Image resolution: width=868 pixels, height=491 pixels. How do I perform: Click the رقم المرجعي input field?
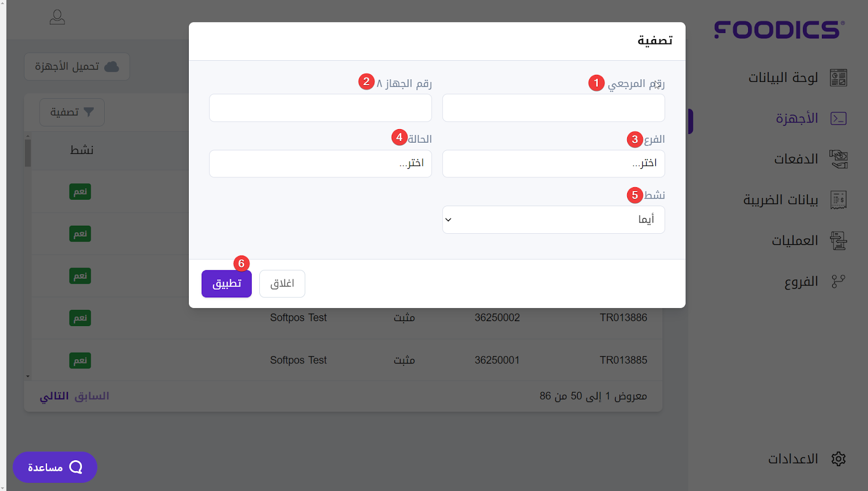553,107
